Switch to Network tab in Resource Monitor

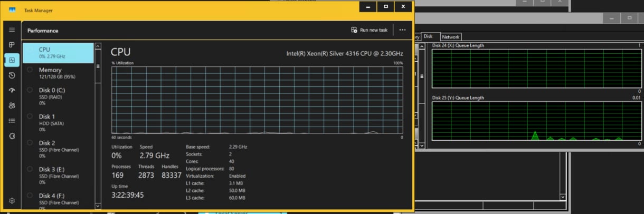pos(450,37)
